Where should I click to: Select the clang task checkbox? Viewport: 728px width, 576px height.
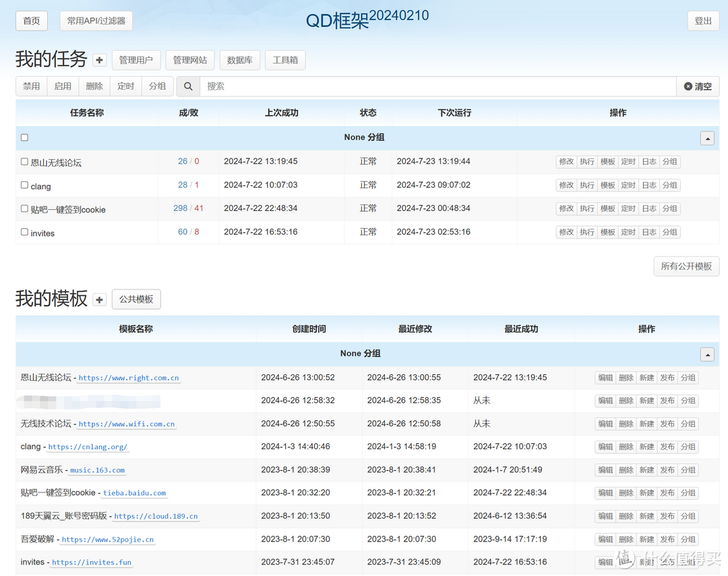pyautogui.click(x=24, y=185)
